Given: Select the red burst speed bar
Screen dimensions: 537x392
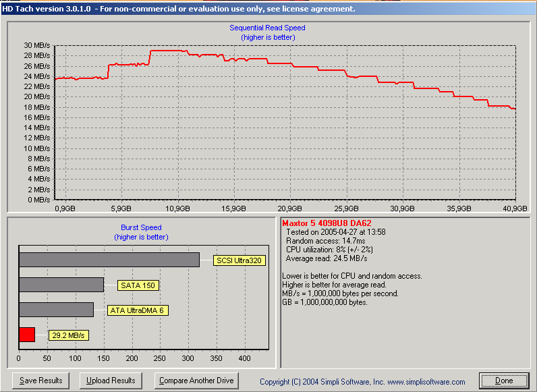Looking at the screenshot, I should click(27, 335).
